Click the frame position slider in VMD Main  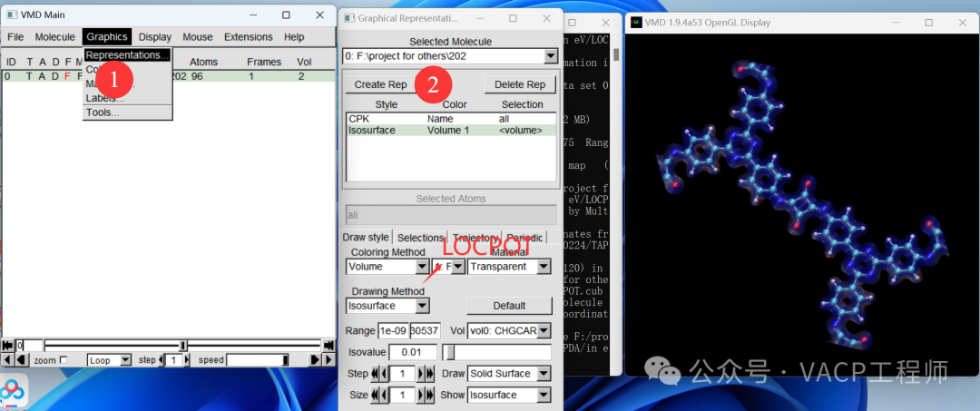point(182,346)
